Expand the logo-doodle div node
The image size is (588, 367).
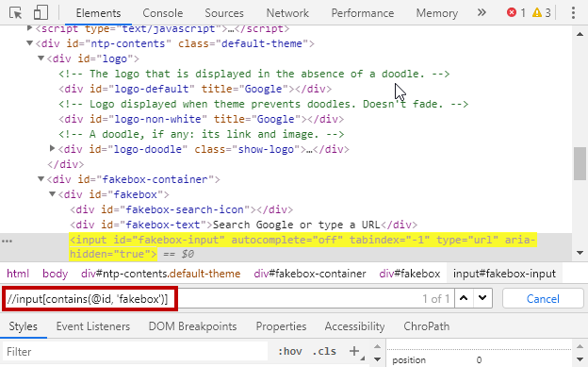click(52, 149)
